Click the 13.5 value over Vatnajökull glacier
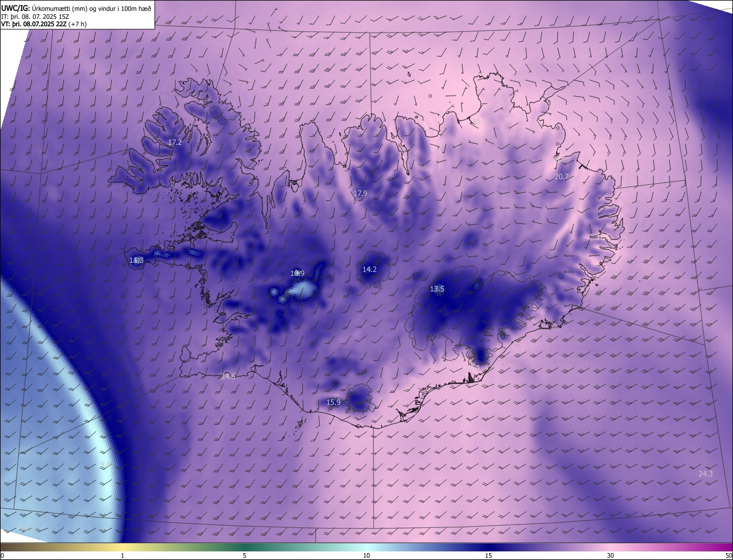 (437, 289)
